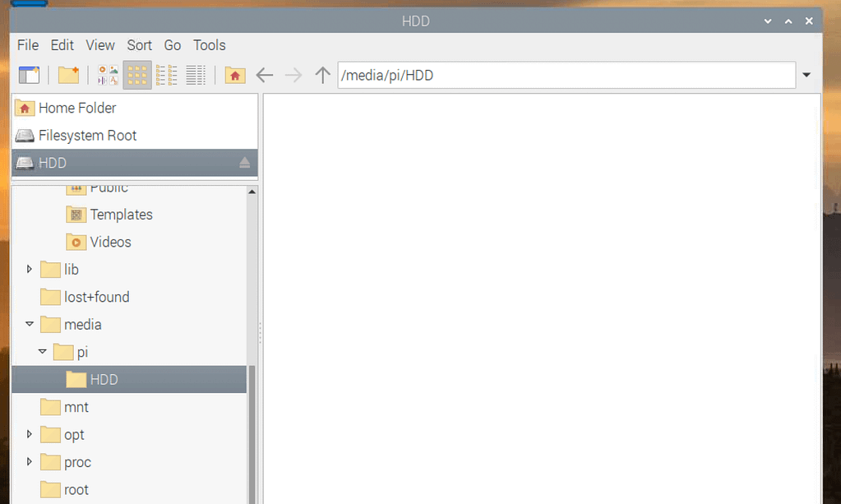Go to home folder via toolbar
The height and width of the screenshot is (504, 841).
(x=235, y=75)
